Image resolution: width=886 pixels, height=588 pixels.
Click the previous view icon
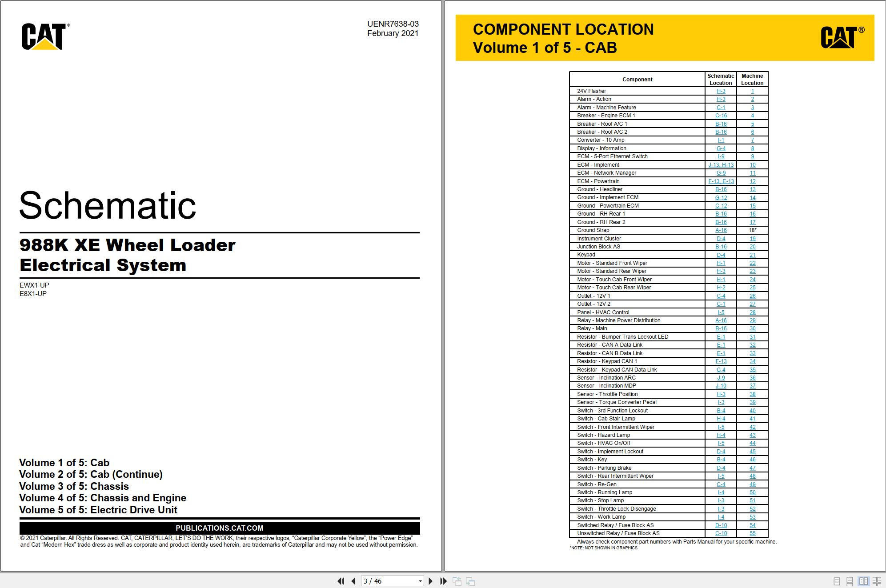[457, 581]
